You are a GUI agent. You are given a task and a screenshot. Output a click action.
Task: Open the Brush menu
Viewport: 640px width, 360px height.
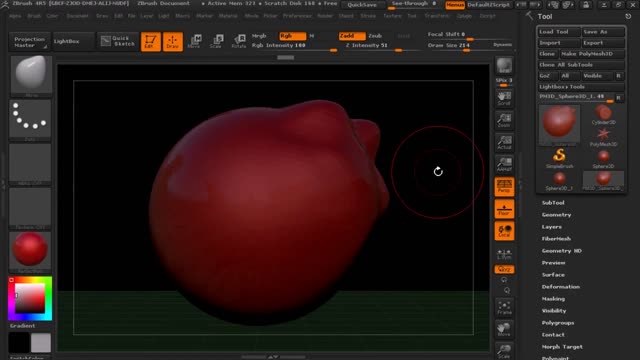click(x=34, y=16)
